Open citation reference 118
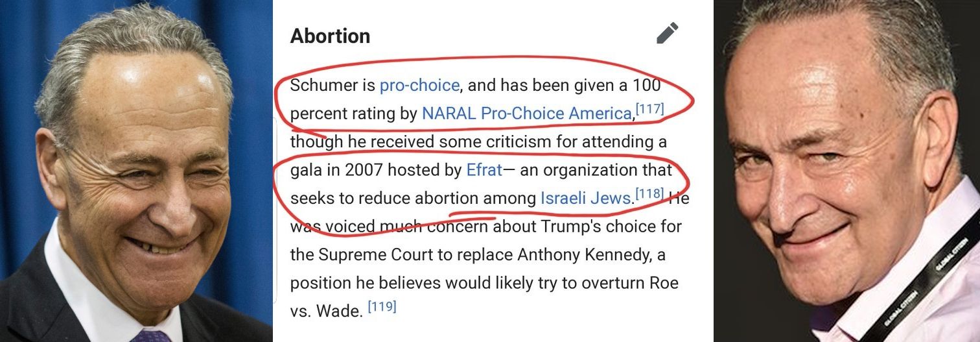 click(650, 193)
